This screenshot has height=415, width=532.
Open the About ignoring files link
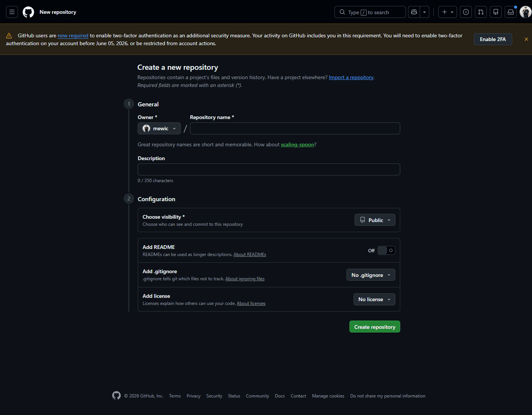click(245, 279)
